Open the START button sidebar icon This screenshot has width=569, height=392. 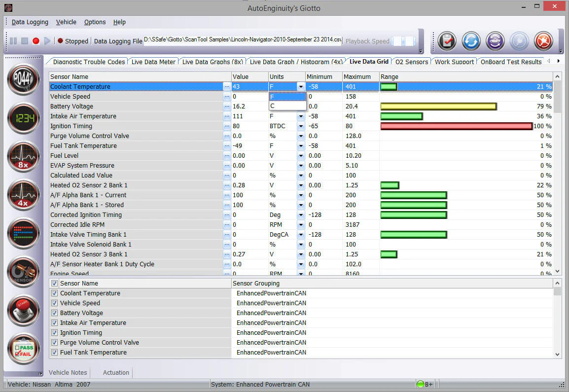(x=24, y=310)
